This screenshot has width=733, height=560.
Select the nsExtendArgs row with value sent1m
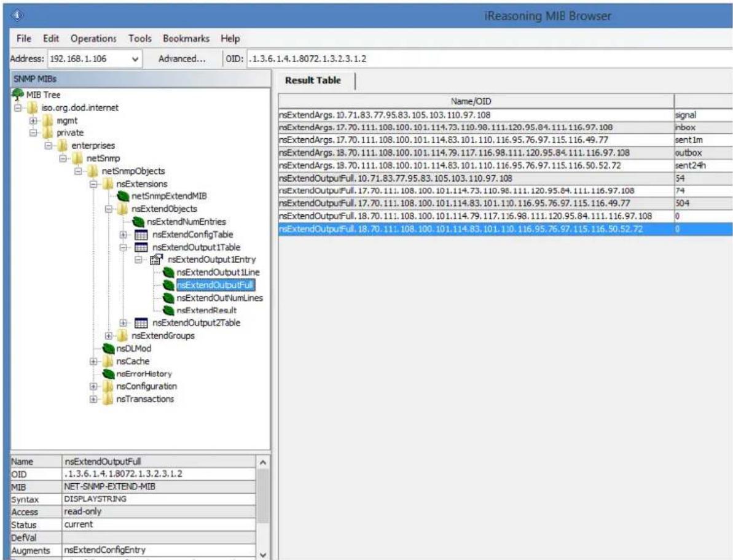(505, 140)
